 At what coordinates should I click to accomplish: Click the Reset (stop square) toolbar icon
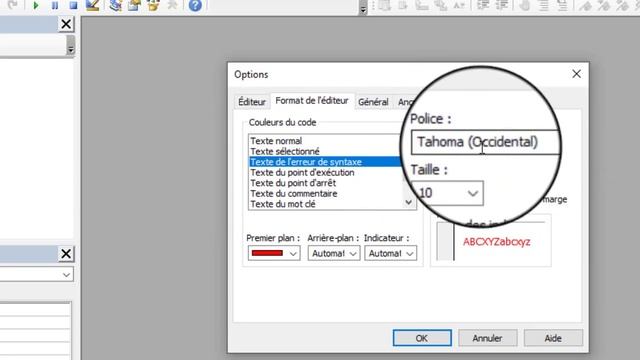pos(73,5)
